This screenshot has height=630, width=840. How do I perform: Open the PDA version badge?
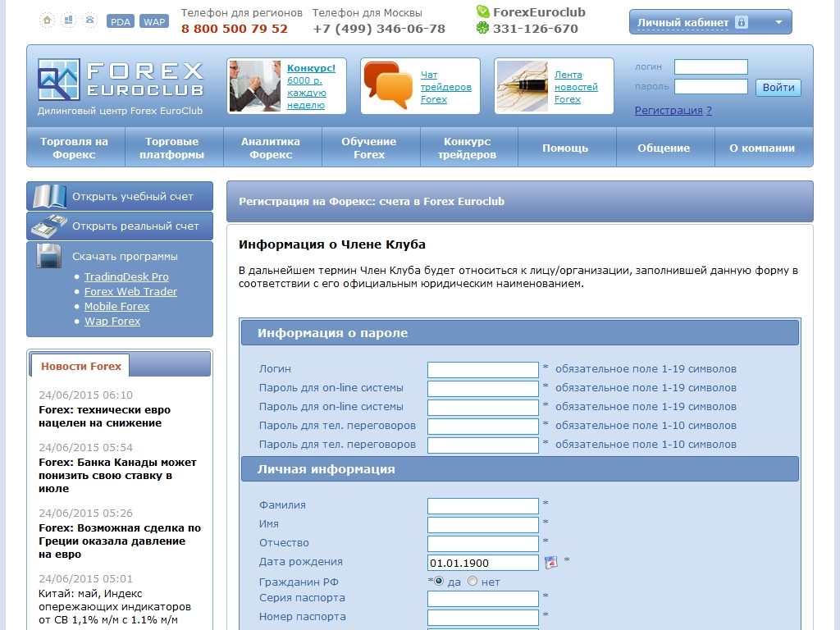click(121, 21)
